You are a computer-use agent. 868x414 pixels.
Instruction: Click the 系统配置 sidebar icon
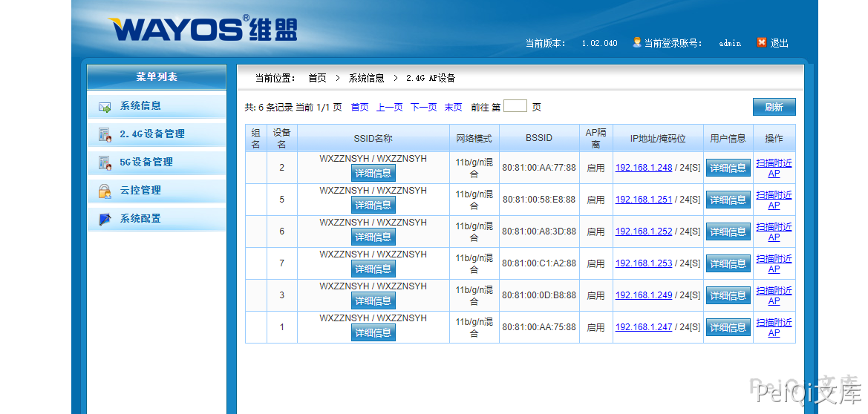click(105, 220)
